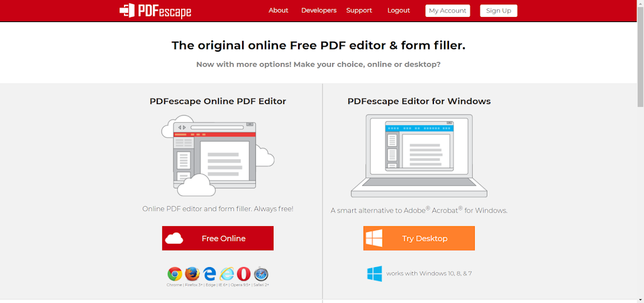The height and width of the screenshot is (303, 644).
Task: Open the Developers page
Action: click(x=319, y=11)
